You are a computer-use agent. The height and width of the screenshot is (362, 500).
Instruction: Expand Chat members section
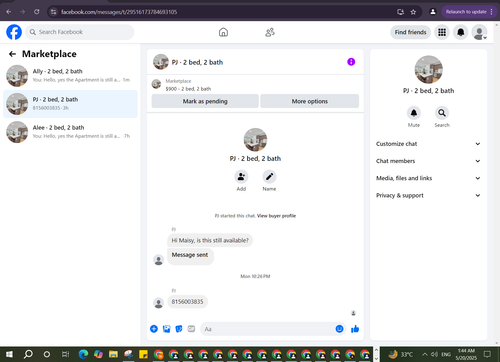[x=428, y=161]
